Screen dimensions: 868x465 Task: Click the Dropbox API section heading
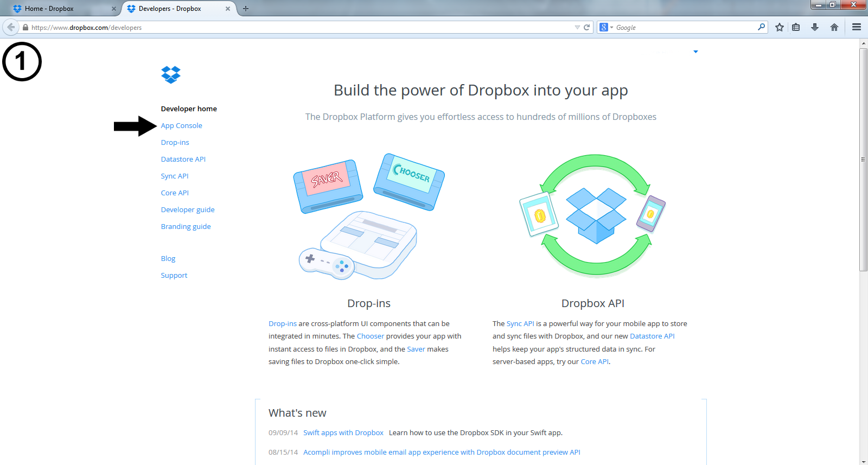(x=593, y=303)
